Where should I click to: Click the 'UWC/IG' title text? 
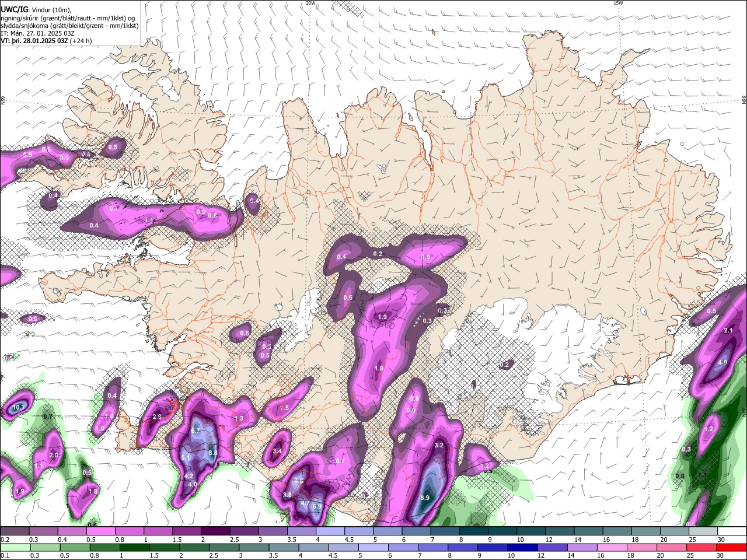[x=13, y=10]
